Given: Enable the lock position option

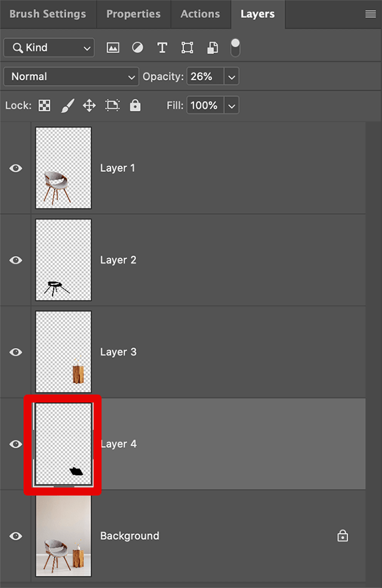Looking at the screenshot, I should (88, 105).
